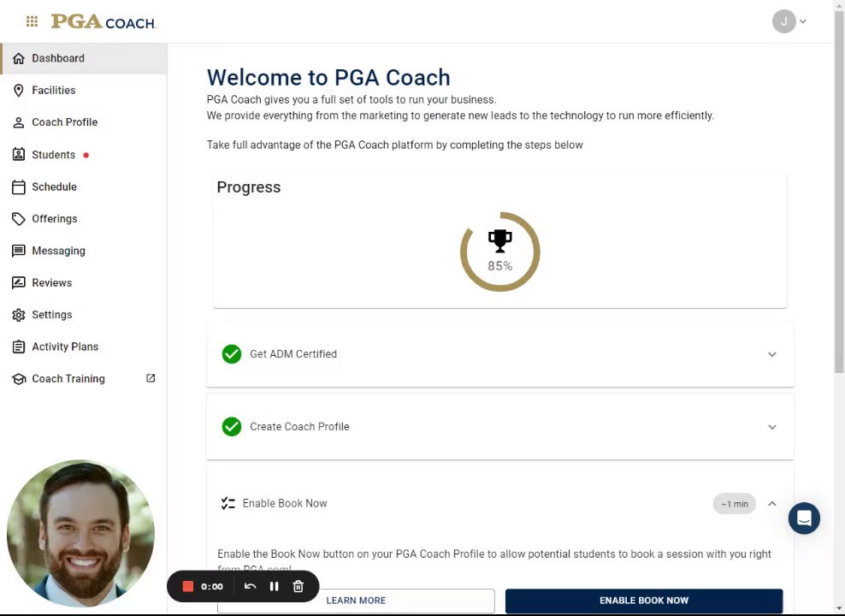This screenshot has height=616, width=845.
Task: Open Coach Training external link
Action: (x=84, y=379)
